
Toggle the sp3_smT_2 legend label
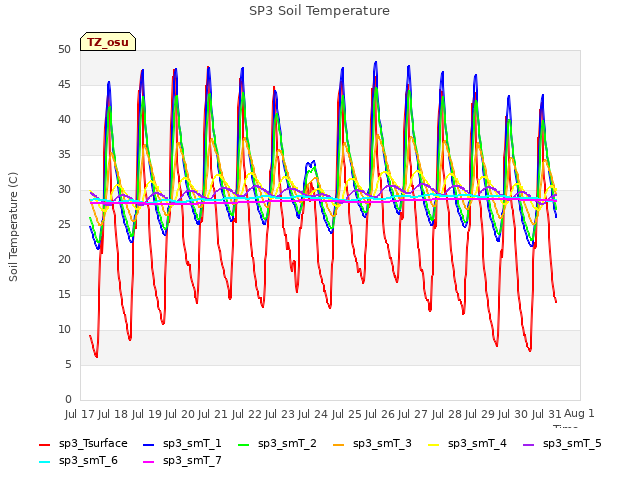(x=287, y=443)
